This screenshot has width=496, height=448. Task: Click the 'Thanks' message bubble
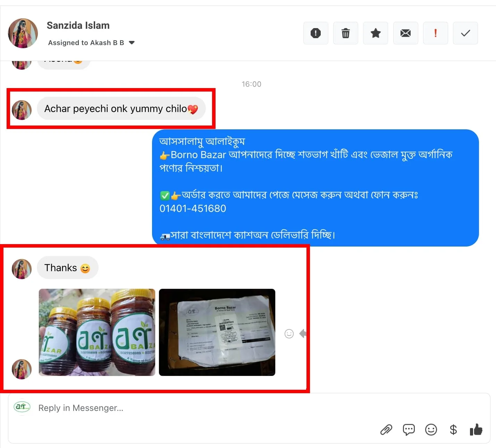pos(68,268)
